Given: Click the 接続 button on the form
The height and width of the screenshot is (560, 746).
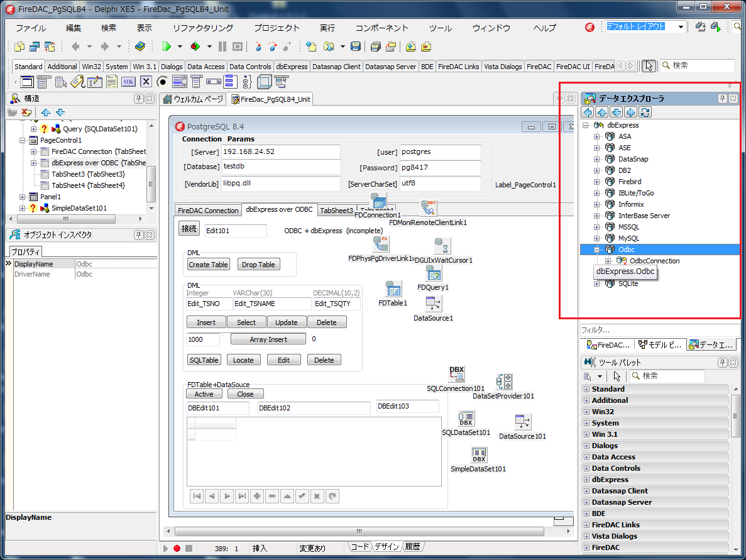Looking at the screenshot, I should [x=189, y=229].
